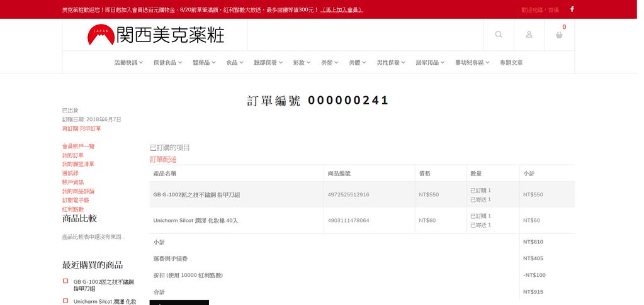Open the shopping cart icon
The image size is (644, 305).
tap(559, 35)
